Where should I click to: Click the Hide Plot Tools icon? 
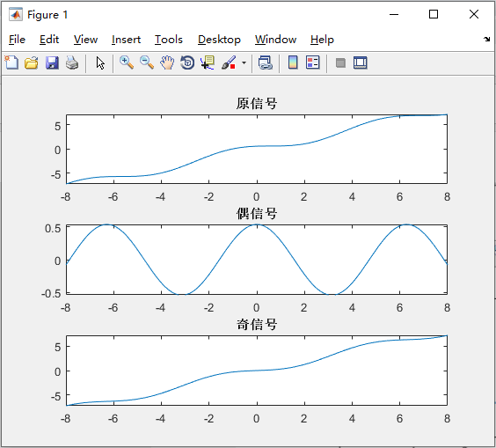click(340, 62)
